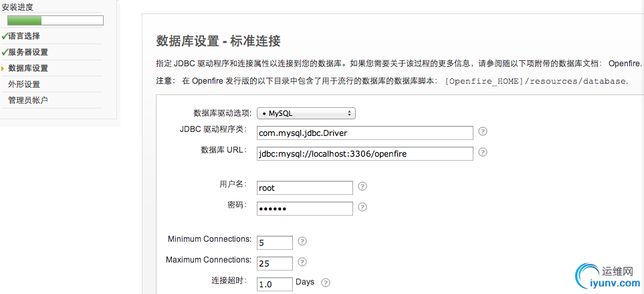Open 数据库设置 step in sidebar
This screenshot has height=294, width=644.
tap(28, 68)
